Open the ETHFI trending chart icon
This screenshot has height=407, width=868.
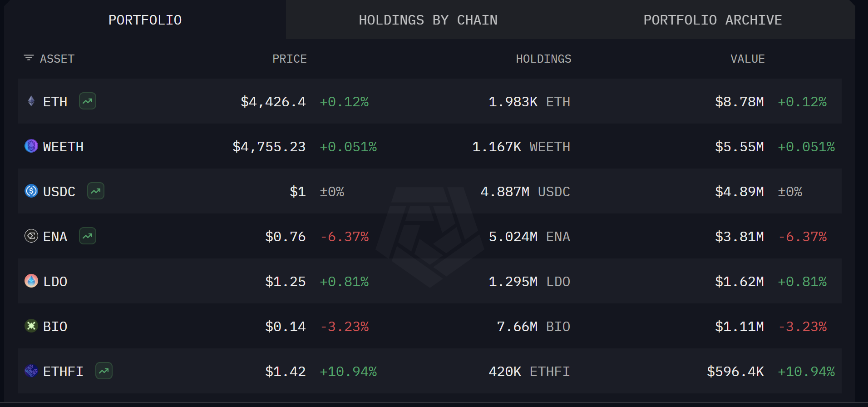(104, 371)
